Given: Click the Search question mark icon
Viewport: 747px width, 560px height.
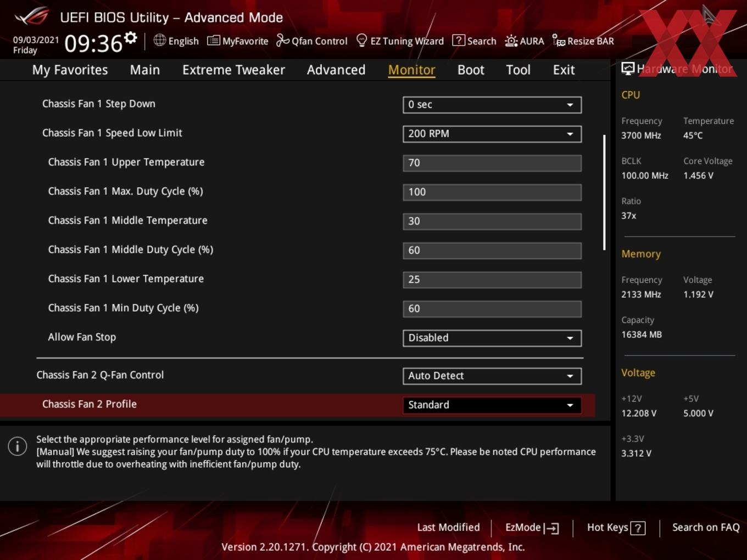Looking at the screenshot, I should click(458, 41).
